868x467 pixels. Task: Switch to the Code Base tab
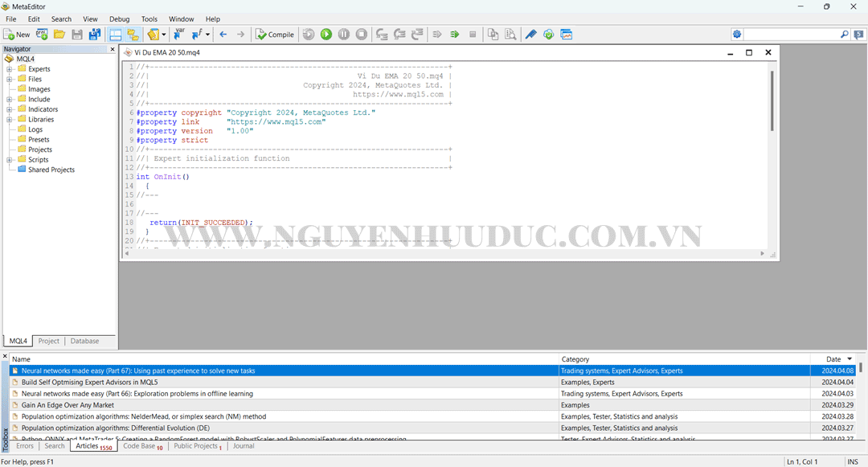(x=143, y=446)
